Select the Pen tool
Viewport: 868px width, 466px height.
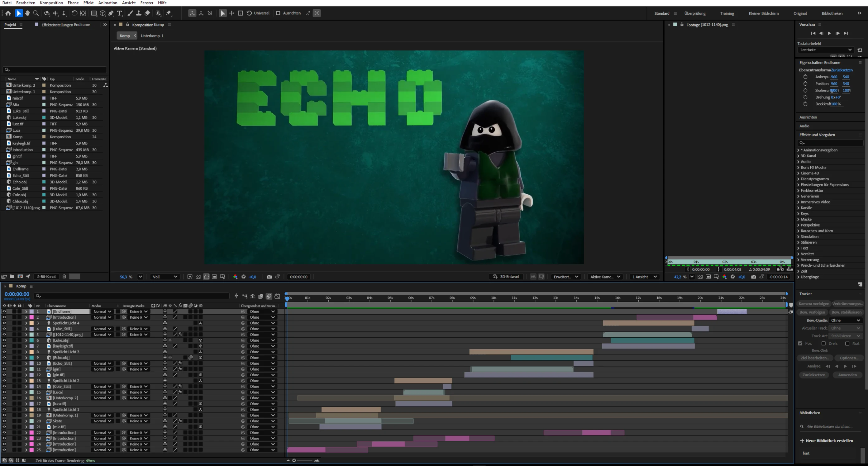point(111,13)
